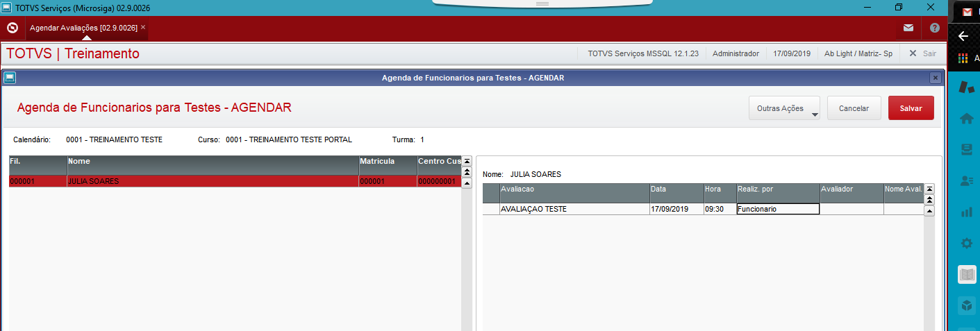Click the dialog window icon in title bar
Screen dimensions: 980x331
tap(10, 77)
